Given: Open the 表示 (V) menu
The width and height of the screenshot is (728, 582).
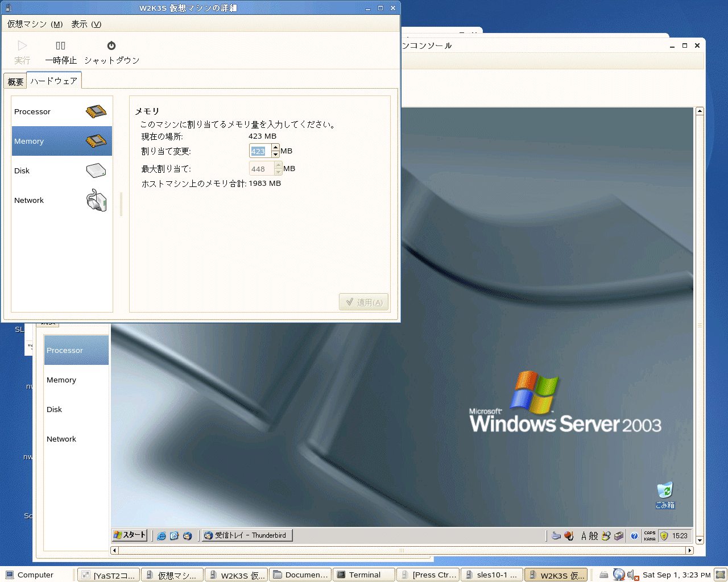Looking at the screenshot, I should (86, 24).
